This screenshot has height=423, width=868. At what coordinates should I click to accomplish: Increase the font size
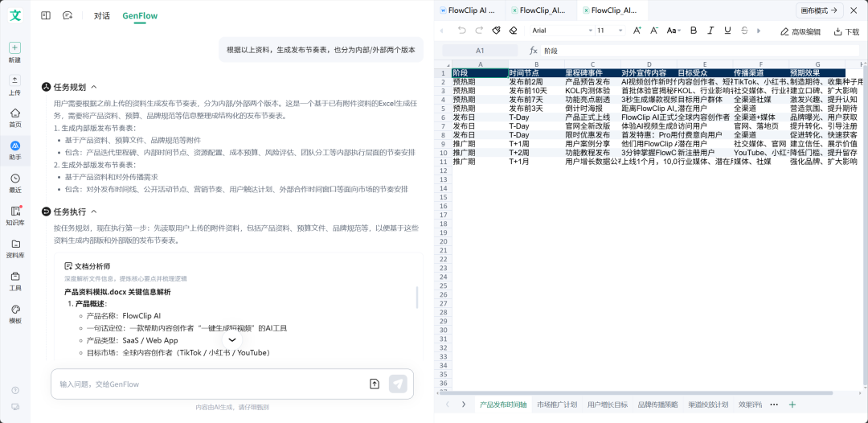tap(637, 31)
